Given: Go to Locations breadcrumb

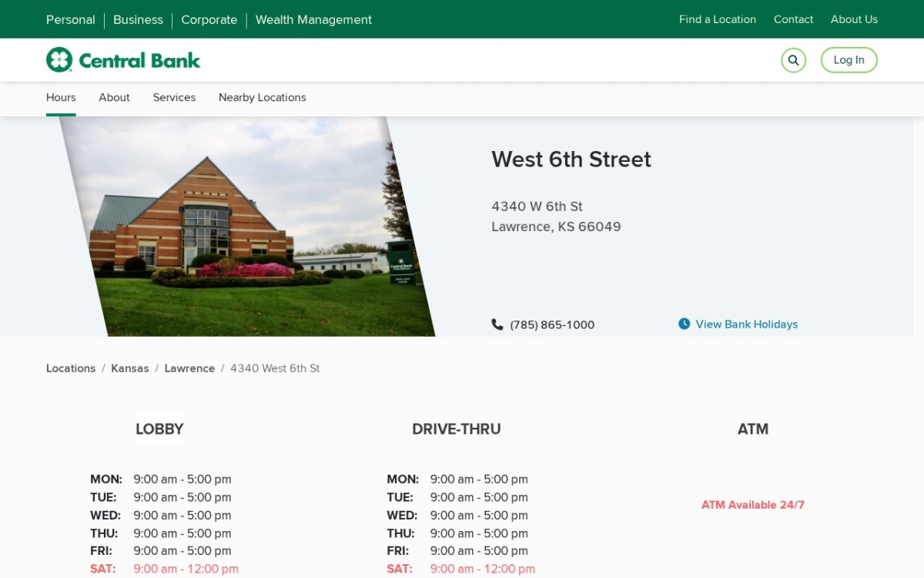Looking at the screenshot, I should [71, 368].
